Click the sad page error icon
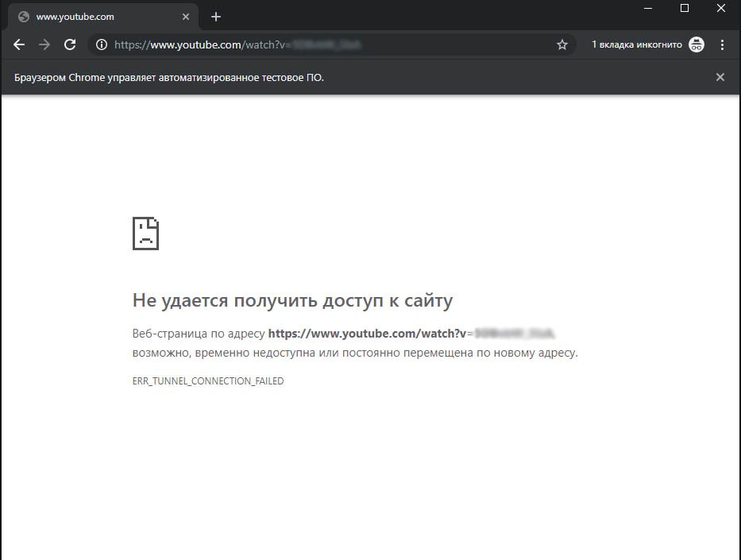Viewport: 741px width, 560px height. point(145,233)
